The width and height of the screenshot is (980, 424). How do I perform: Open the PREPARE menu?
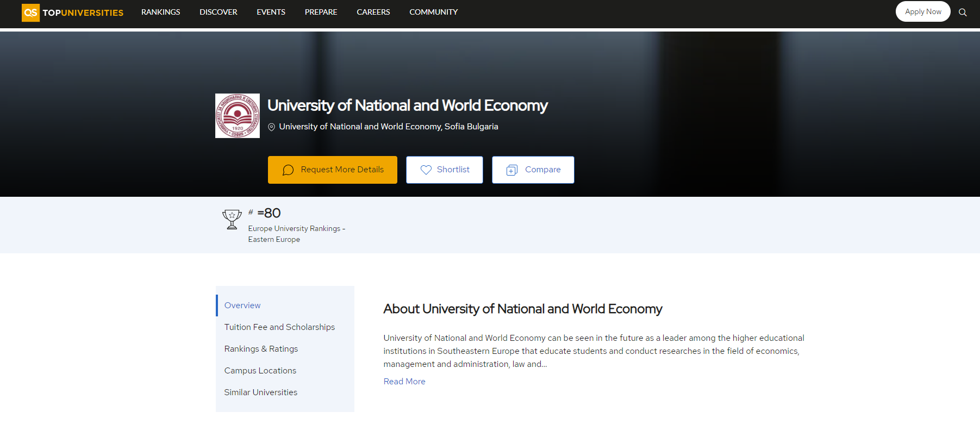point(321,12)
